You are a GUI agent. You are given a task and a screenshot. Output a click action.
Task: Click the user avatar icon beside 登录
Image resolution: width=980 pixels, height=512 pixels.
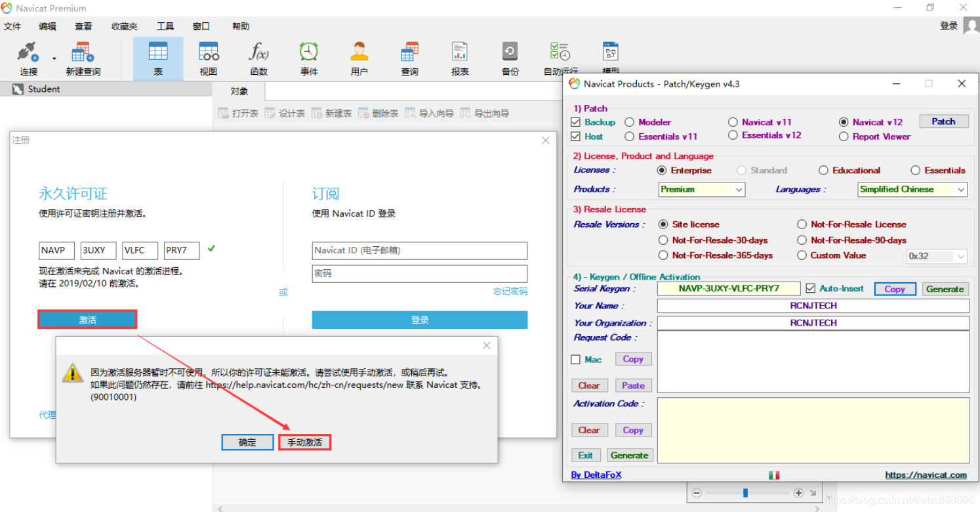(x=971, y=26)
